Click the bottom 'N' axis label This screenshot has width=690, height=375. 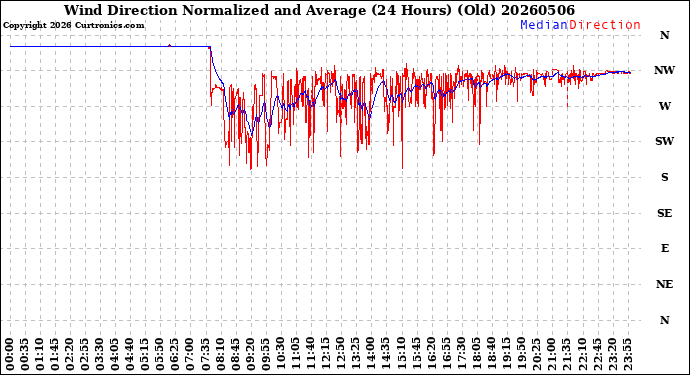664,320
